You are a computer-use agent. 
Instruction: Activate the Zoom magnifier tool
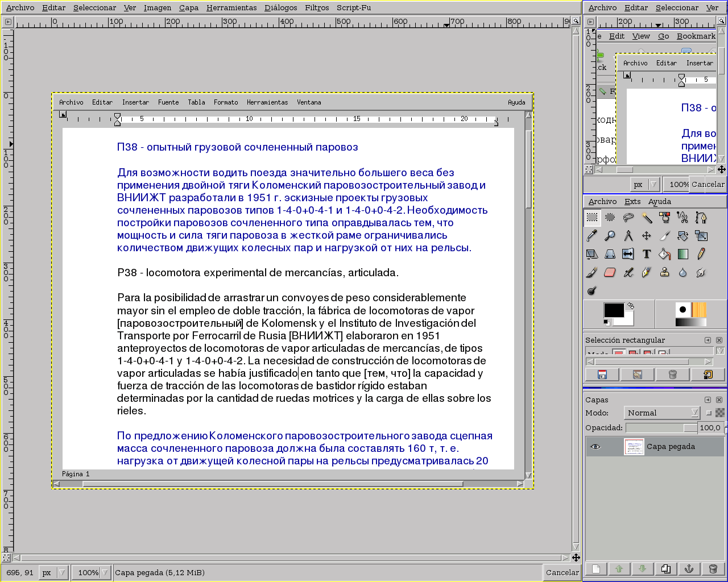[x=610, y=236]
